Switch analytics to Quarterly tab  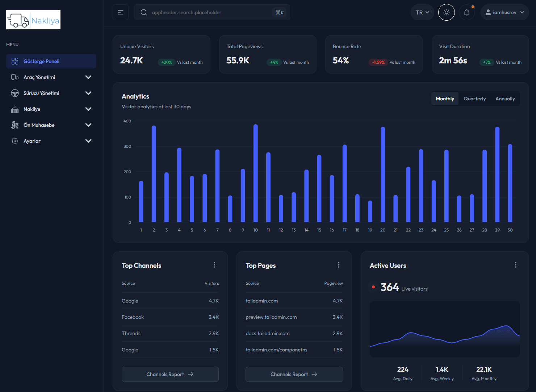(x=474, y=99)
